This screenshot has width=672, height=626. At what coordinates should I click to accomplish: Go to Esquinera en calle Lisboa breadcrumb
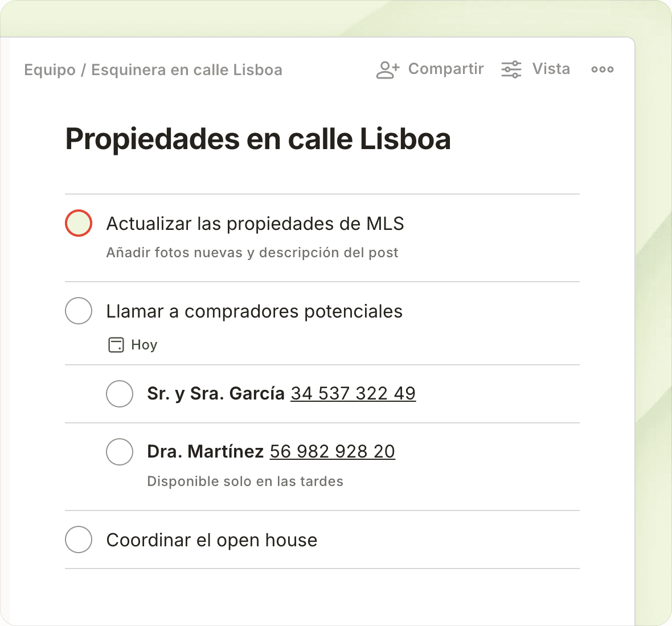tap(187, 70)
